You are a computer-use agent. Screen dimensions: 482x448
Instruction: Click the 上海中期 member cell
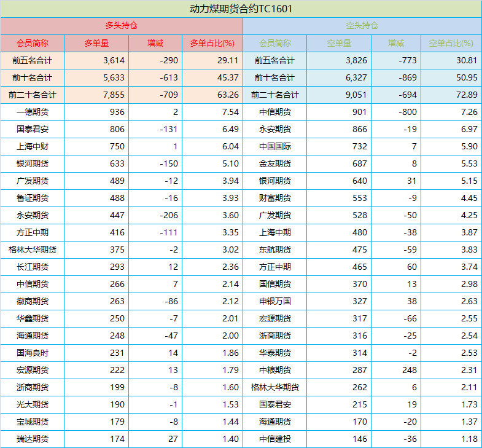[275, 233]
